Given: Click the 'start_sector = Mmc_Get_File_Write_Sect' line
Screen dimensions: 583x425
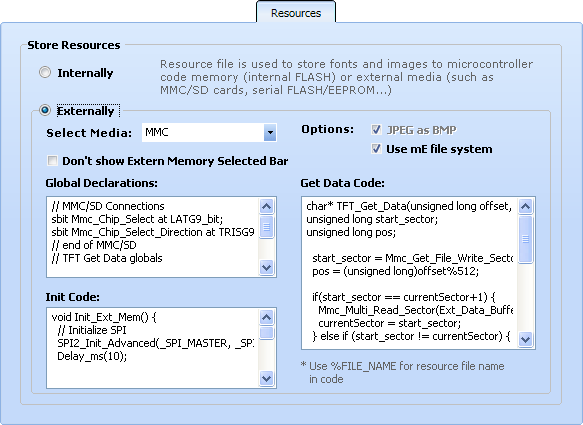Looking at the screenshot, I should click(413, 258).
